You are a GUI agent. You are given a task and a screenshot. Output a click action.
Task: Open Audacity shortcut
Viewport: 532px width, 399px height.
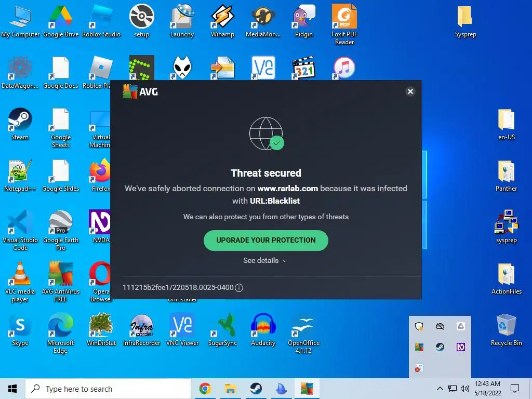coord(263,330)
